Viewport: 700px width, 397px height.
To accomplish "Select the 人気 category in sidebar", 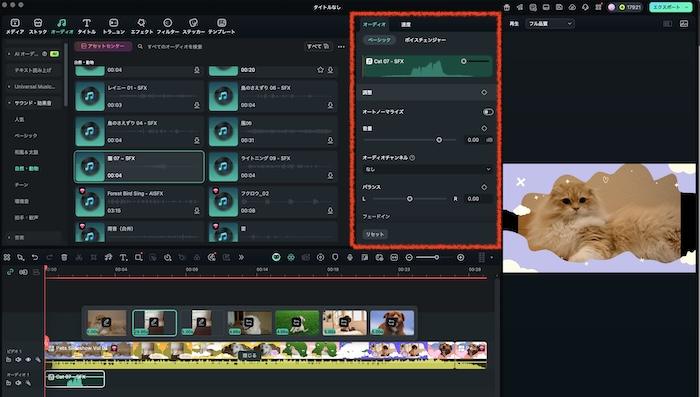I will pos(19,119).
